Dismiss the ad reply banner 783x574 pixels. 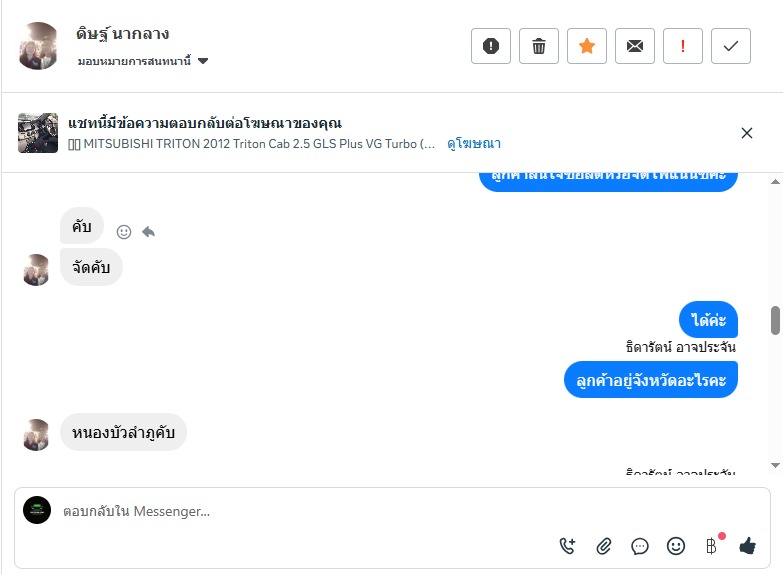coord(747,133)
